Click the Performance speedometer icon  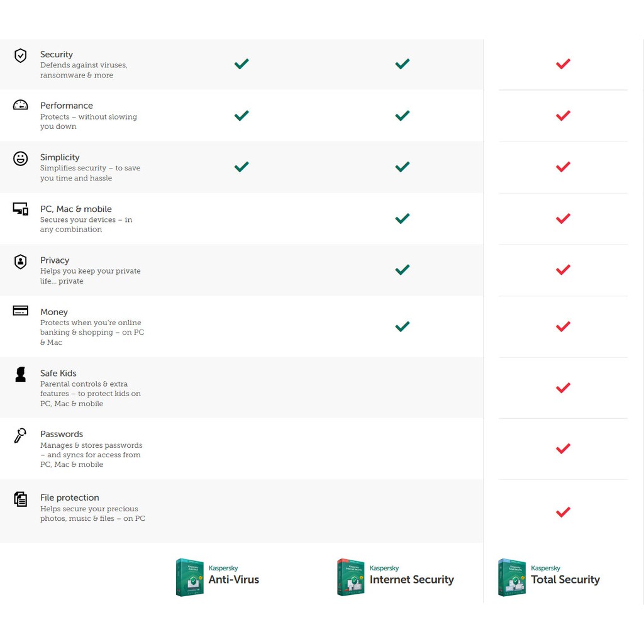21,105
